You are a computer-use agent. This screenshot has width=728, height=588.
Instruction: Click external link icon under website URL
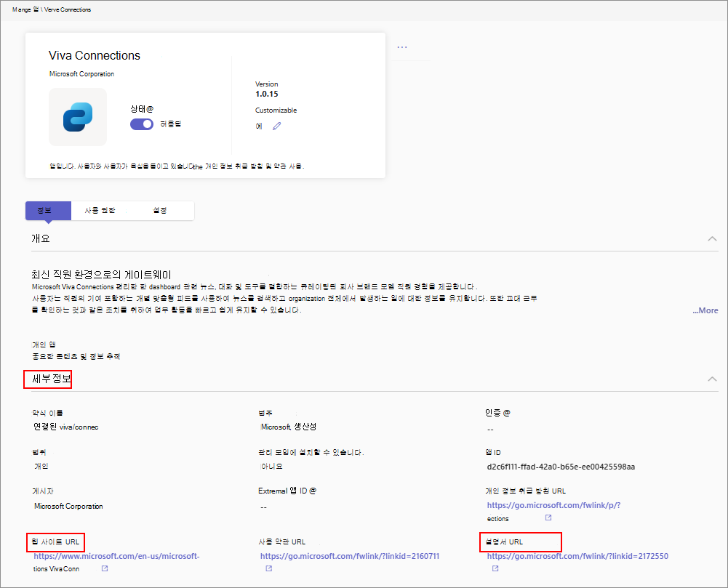[105, 568]
